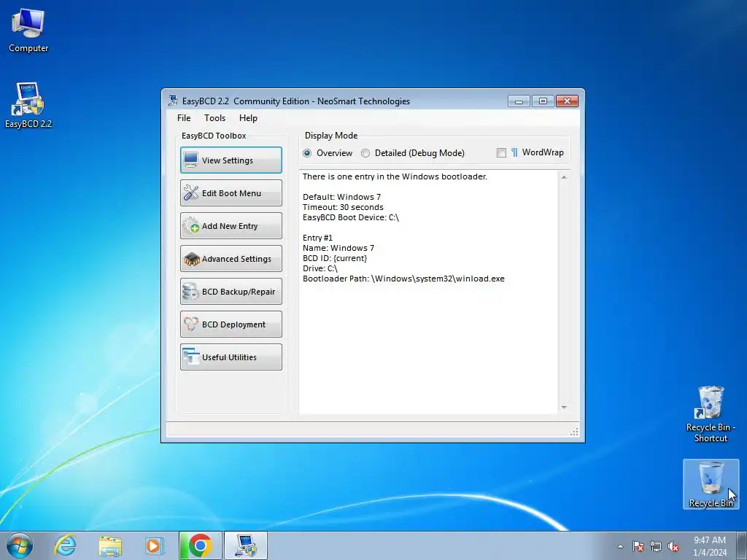Enable the WordWrap checkbox
The height and width of the screenshot is (560, 747).
(501, 152)
